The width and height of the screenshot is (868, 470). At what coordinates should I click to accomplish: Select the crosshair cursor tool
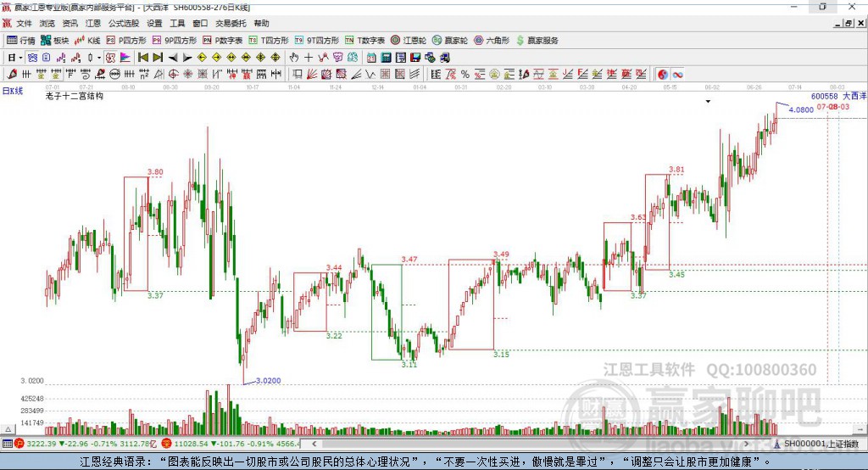click(309, 58)
